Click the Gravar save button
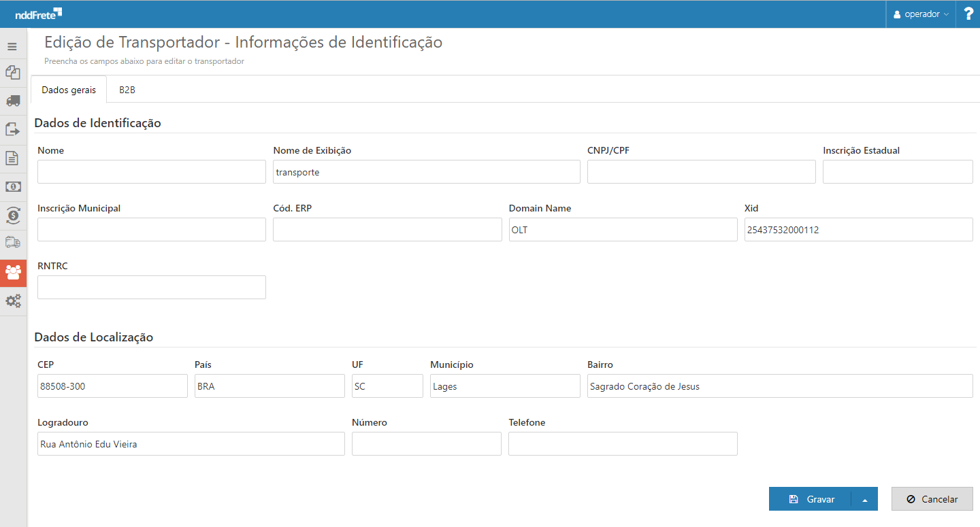This screenshot has width=980, height=527. point(811,499)
